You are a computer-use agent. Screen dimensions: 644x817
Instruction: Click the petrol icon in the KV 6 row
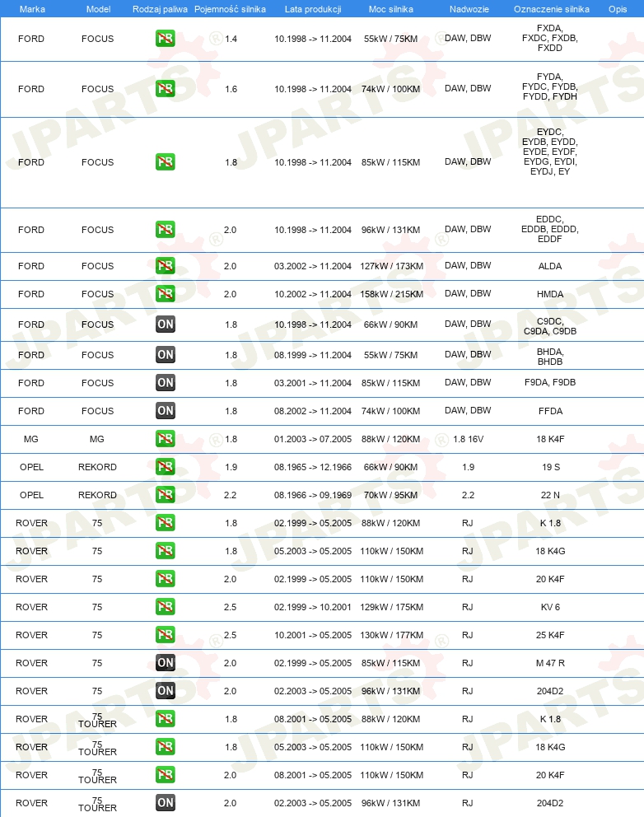coord(166,607)
